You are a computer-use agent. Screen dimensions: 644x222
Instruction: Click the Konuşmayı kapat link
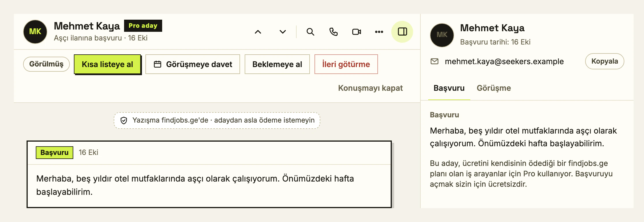coord(370,88)
